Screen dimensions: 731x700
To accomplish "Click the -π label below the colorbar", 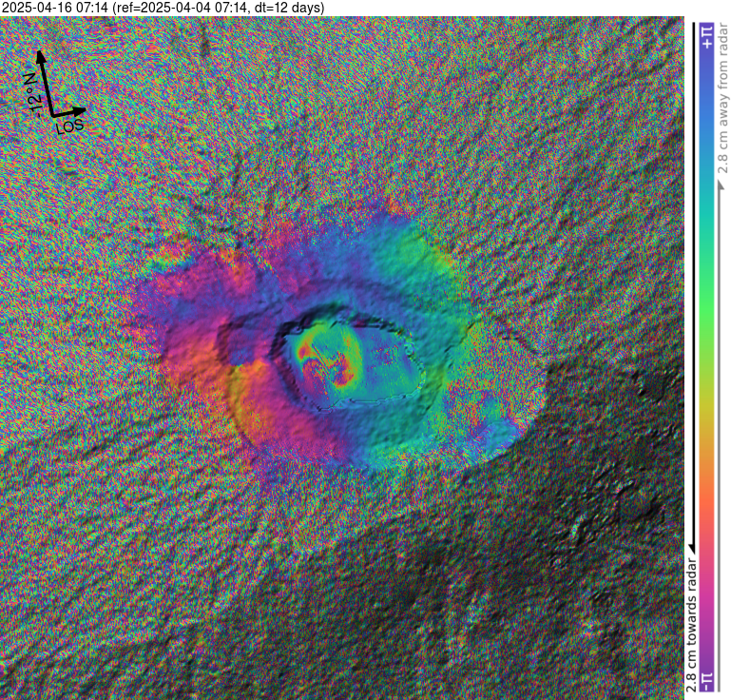I will click(x=705, y=681).
